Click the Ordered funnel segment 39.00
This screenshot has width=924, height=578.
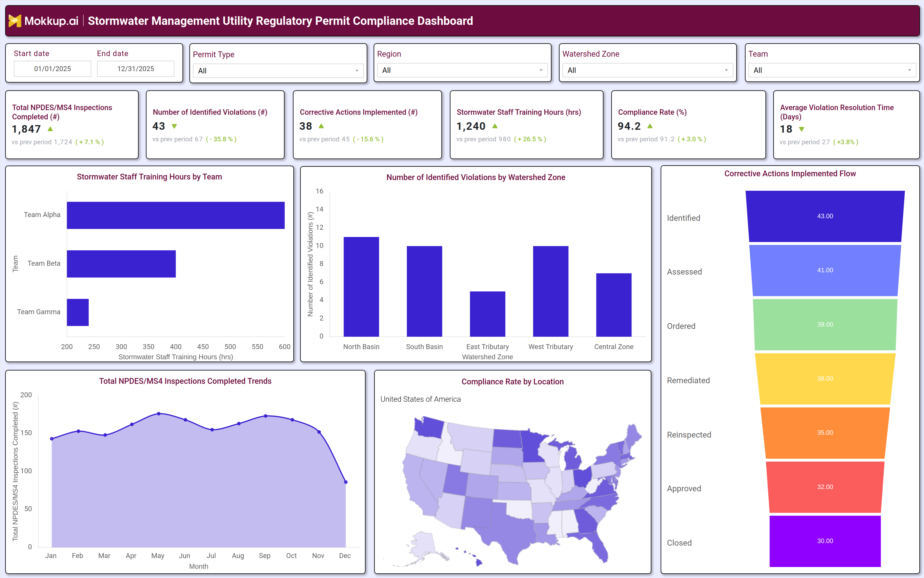[x=825, y=325]
